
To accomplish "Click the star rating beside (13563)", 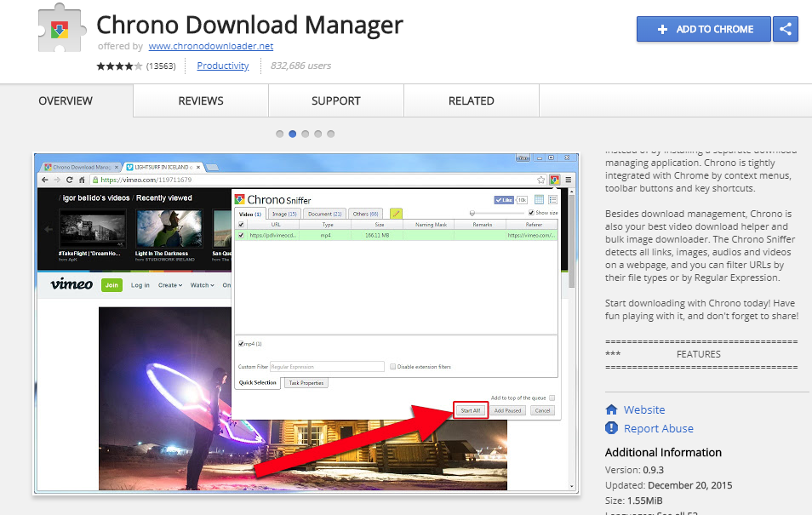I will point(119,66).
